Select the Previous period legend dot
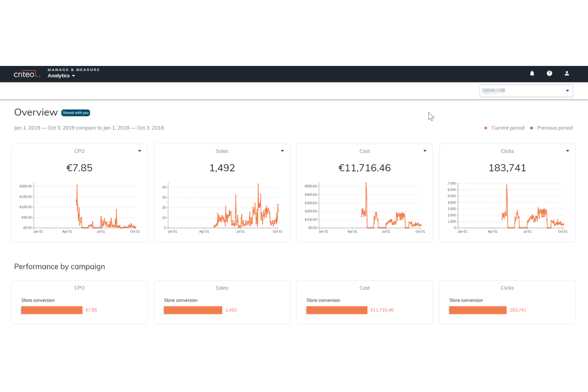588x392 pixels. click(531, 128)
